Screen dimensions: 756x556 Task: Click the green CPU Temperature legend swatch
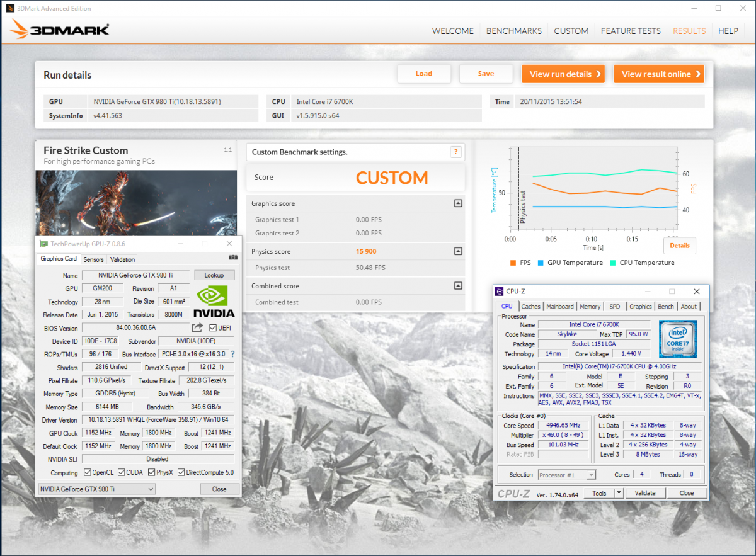point(614,263)
